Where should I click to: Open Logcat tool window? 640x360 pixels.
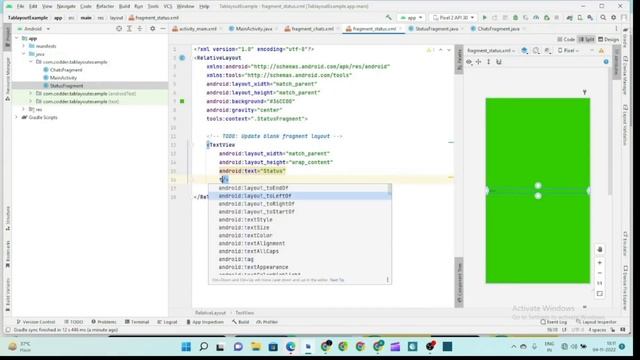point(167,322)
